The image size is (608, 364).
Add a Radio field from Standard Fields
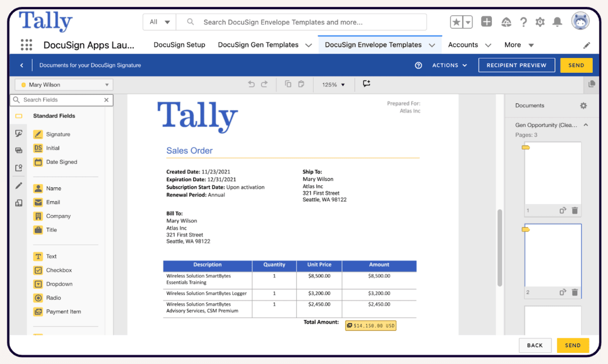pyautogui.click(x=38, y=298)
